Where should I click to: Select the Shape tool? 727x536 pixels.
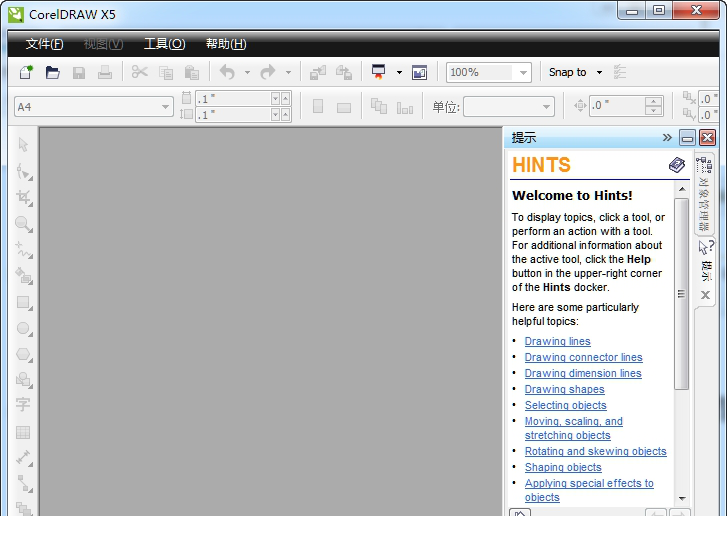pos(24,172)
